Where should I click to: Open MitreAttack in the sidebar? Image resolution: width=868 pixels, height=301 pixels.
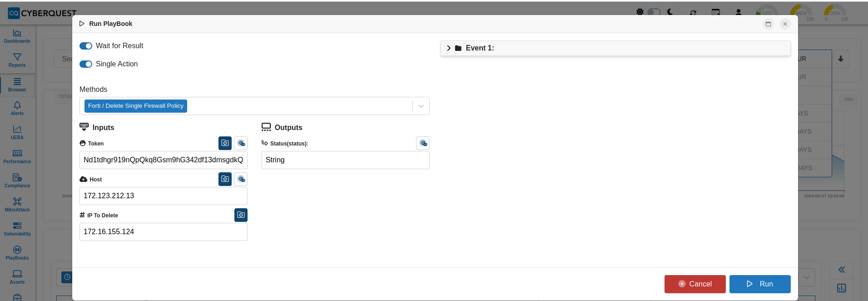pos(17,205)
